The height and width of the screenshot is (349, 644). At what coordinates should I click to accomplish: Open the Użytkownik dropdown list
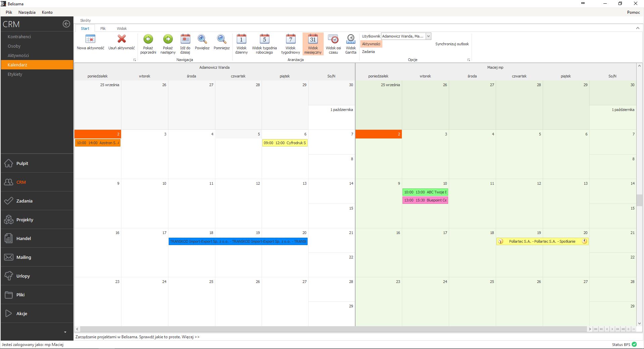pos(428,36)
